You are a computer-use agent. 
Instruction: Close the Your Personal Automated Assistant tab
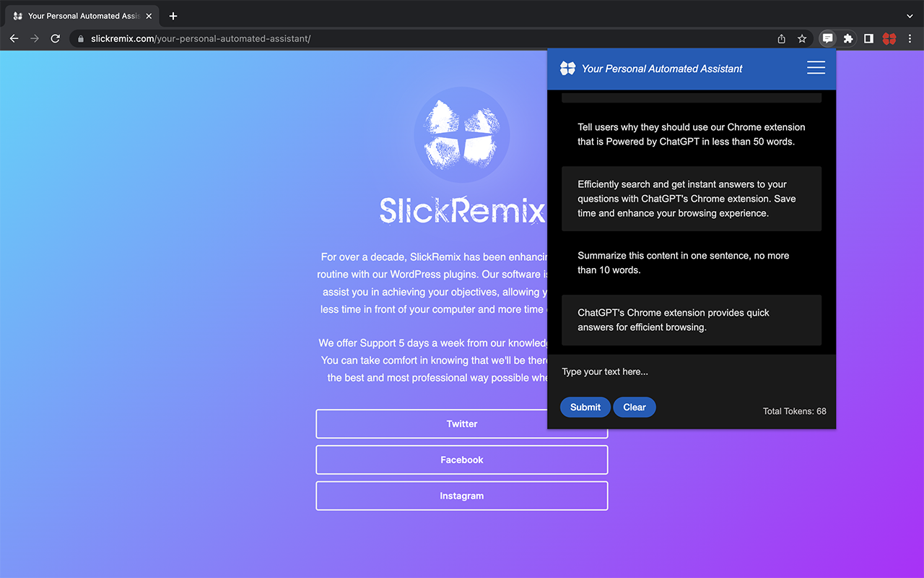(149, 16)
